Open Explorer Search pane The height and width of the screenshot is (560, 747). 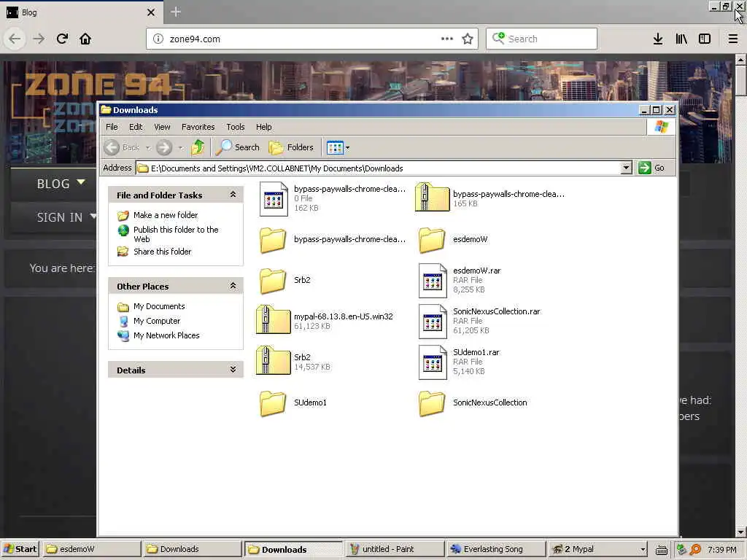pos(237,147)
